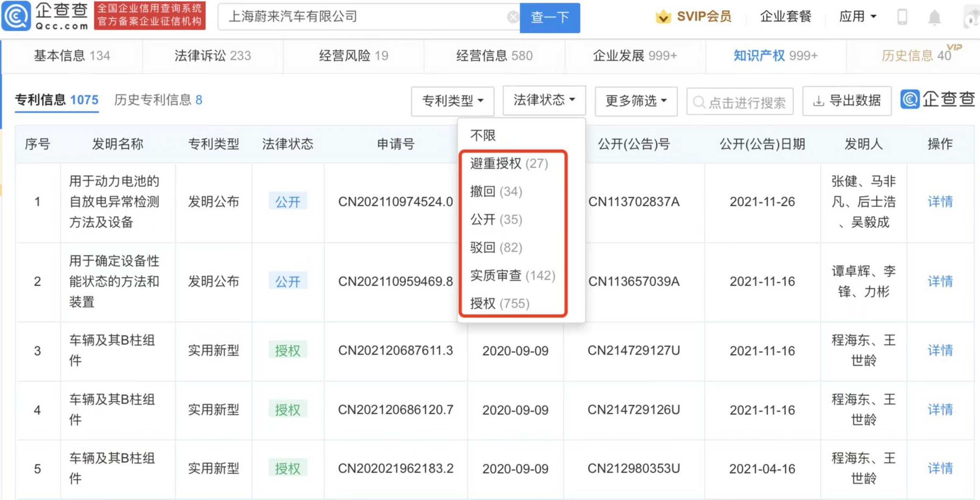Switch to 知识产权 tab

coord(776,56)
